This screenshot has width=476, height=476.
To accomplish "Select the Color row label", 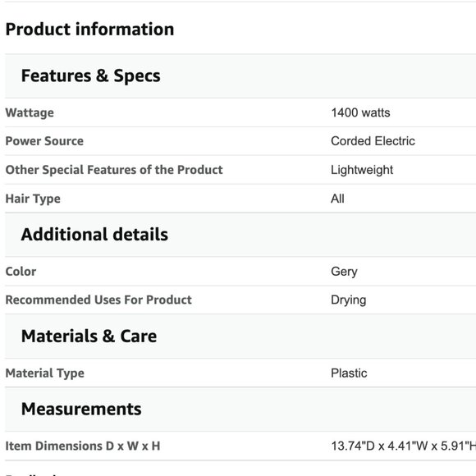I will [x=21, y=272].
